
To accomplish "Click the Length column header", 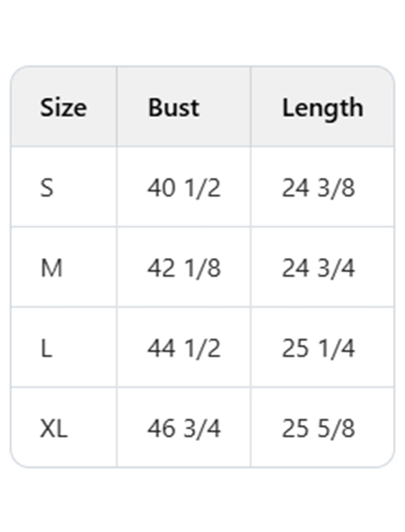I will (322, 108).
